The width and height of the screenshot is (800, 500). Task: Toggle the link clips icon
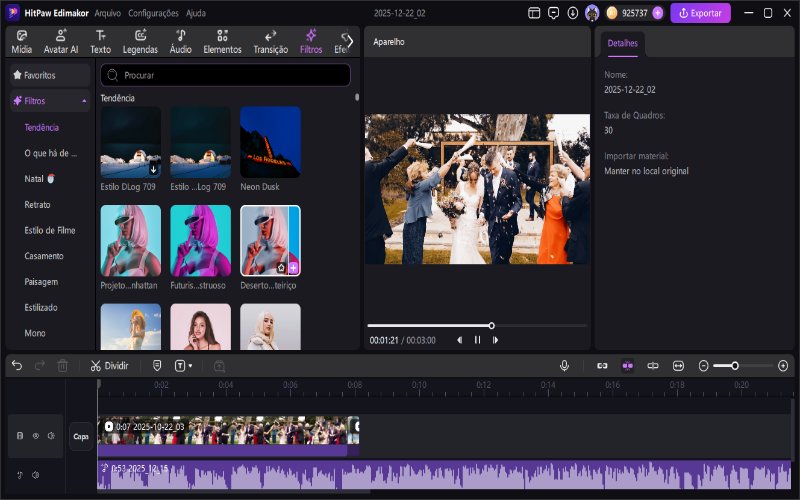602,365
